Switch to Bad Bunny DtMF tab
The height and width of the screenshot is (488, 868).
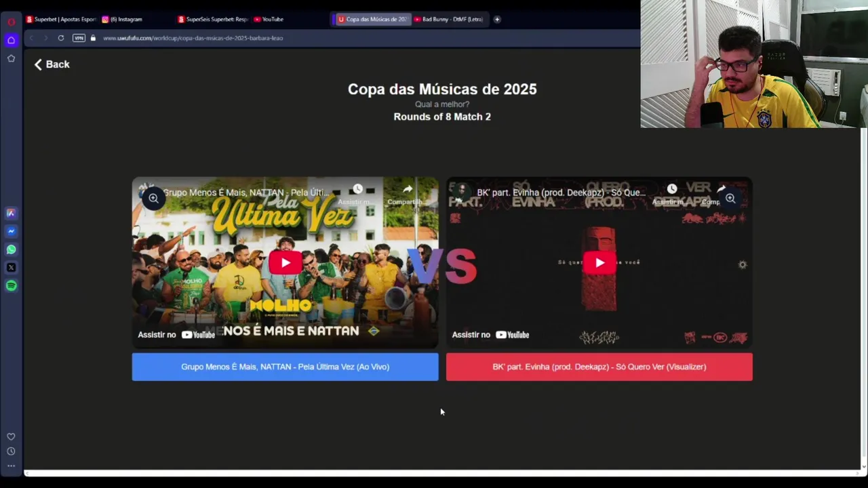pos(448,19)
